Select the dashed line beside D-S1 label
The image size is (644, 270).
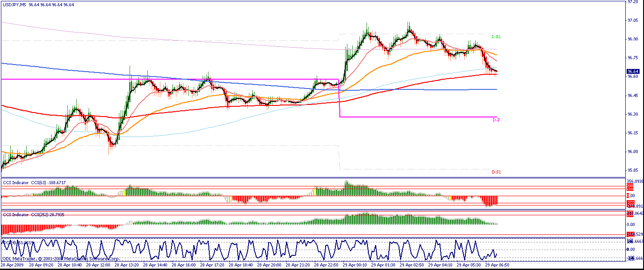pyautogui.click(x=418, y=169)
